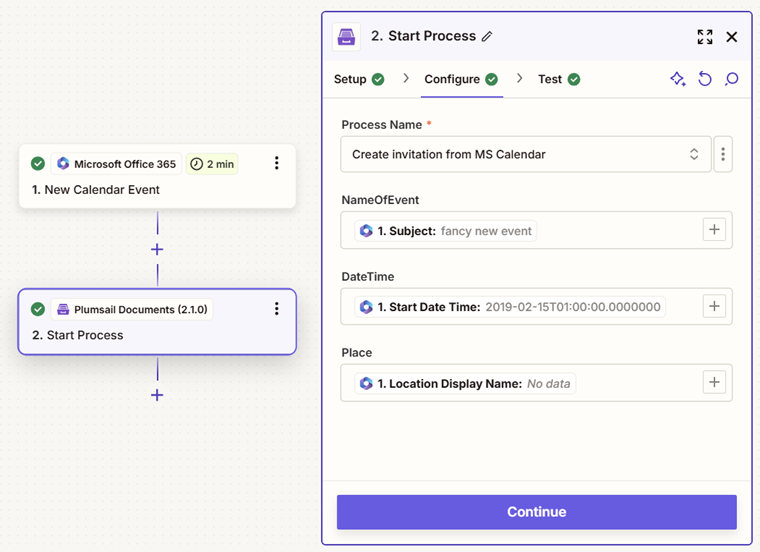Click the 'Process Name' field label
The image size is (760, 552).
[x=381, y=125]
